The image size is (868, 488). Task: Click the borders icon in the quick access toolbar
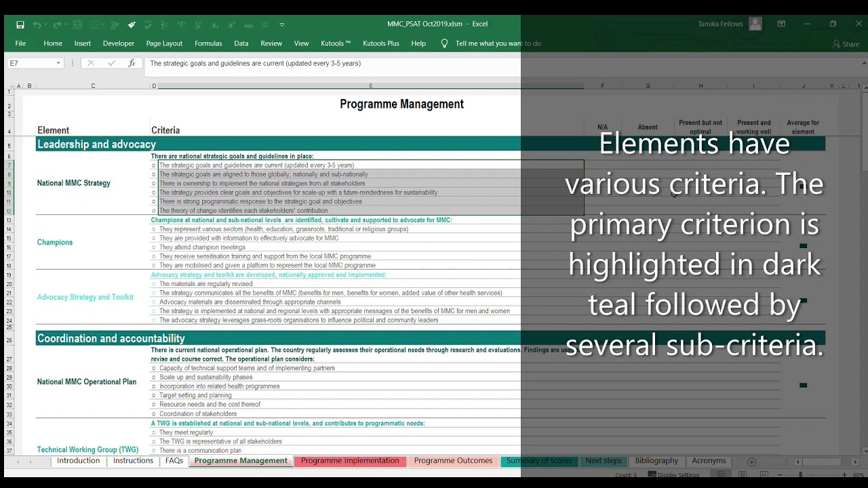[94, 25]
